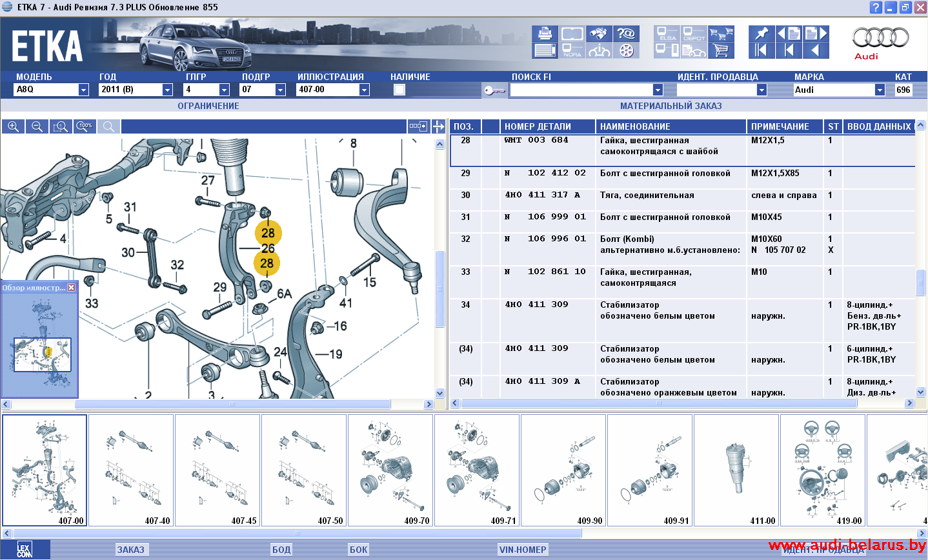Zoom in on the illustration

tap(13, 126)
